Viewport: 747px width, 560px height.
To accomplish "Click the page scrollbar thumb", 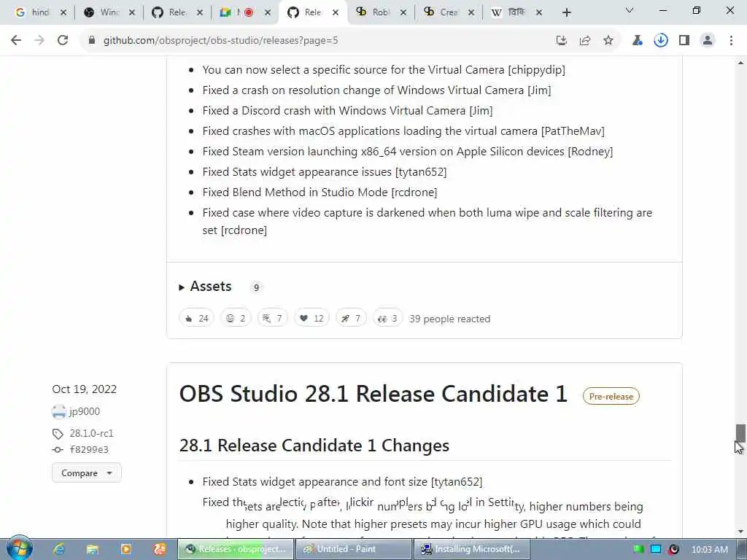I will click(740, 433).
